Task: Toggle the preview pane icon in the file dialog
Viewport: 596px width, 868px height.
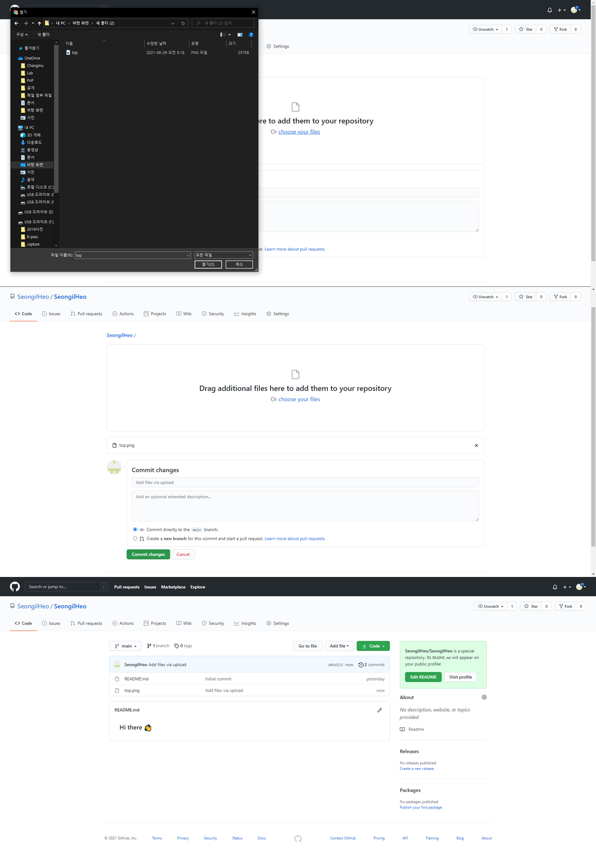Action: click(x=240, y=35)
